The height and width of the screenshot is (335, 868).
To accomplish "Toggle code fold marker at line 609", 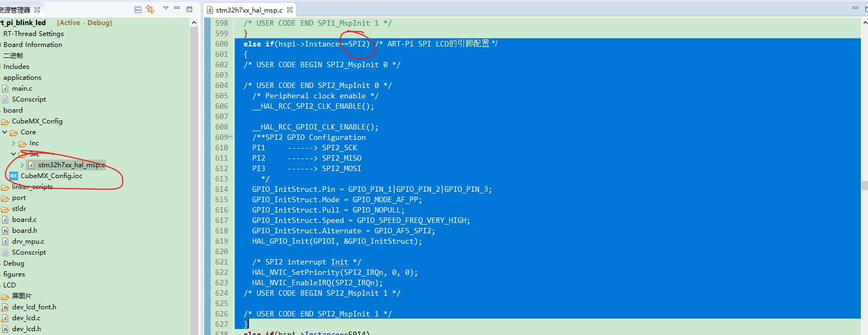I will [230, 137].
